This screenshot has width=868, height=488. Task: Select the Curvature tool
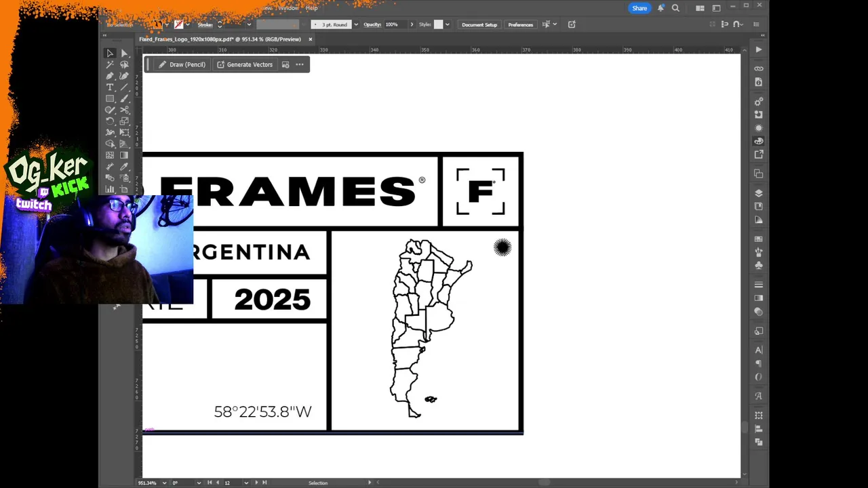pos(124,76)
